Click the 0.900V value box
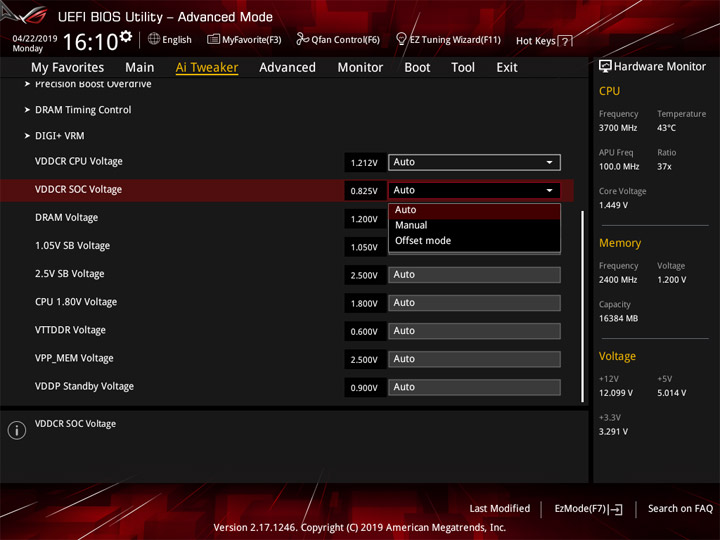This screenshot has width=720, height=540. tap(365, 388)
